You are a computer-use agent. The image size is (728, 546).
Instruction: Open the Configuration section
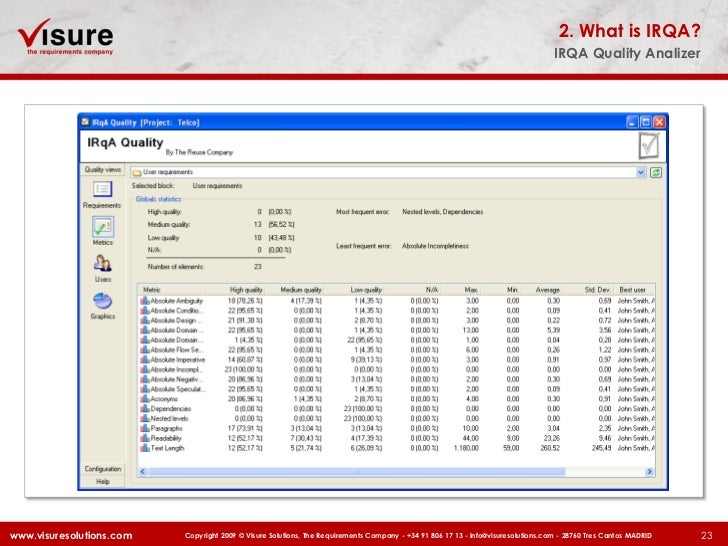pyautogui.click(x=103, y=469)
